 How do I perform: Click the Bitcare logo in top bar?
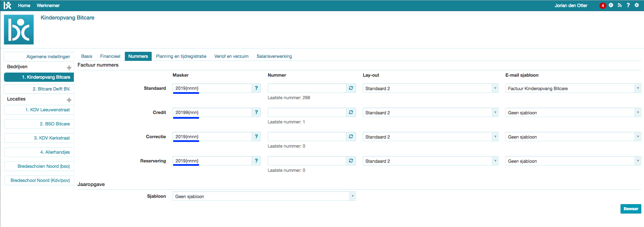(x=7, y=5)
